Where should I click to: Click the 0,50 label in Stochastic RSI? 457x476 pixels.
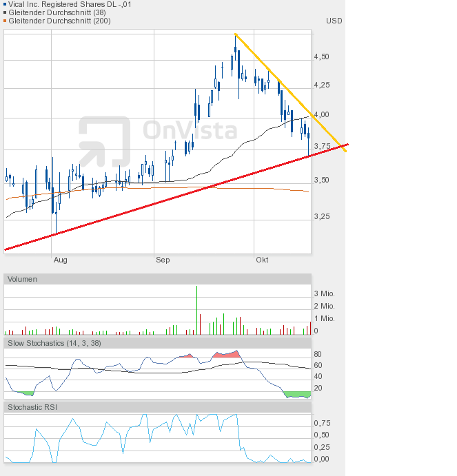[322, 435]
